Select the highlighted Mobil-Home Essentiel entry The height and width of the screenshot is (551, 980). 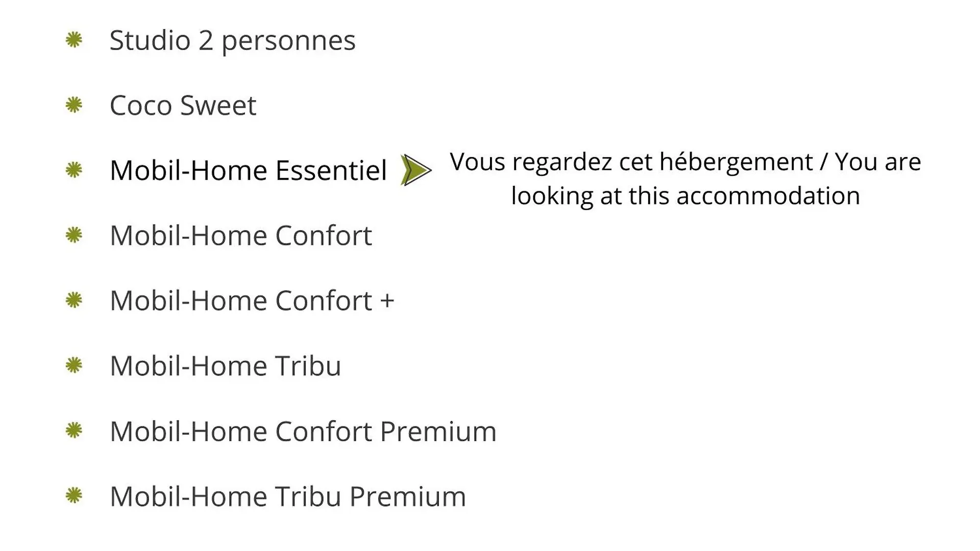click(248, 170)
